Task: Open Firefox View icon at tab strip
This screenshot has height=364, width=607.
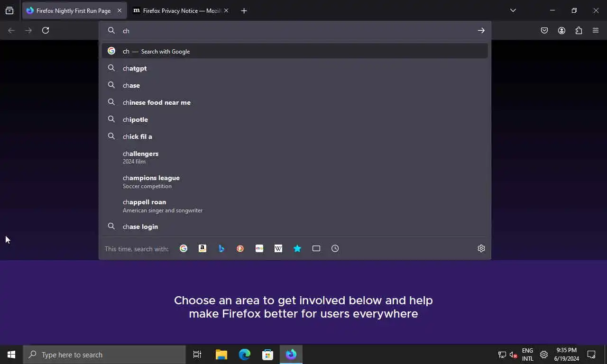Action: click(9, 10)
